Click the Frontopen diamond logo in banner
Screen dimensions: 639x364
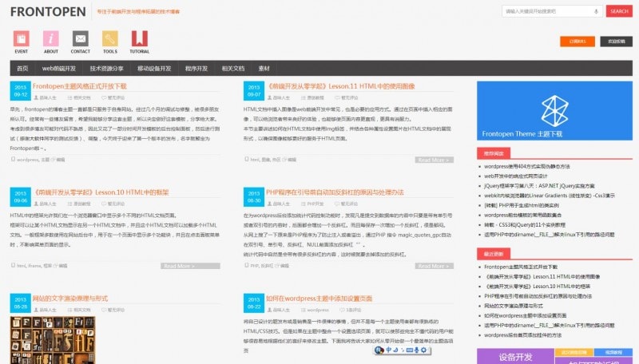554,110
